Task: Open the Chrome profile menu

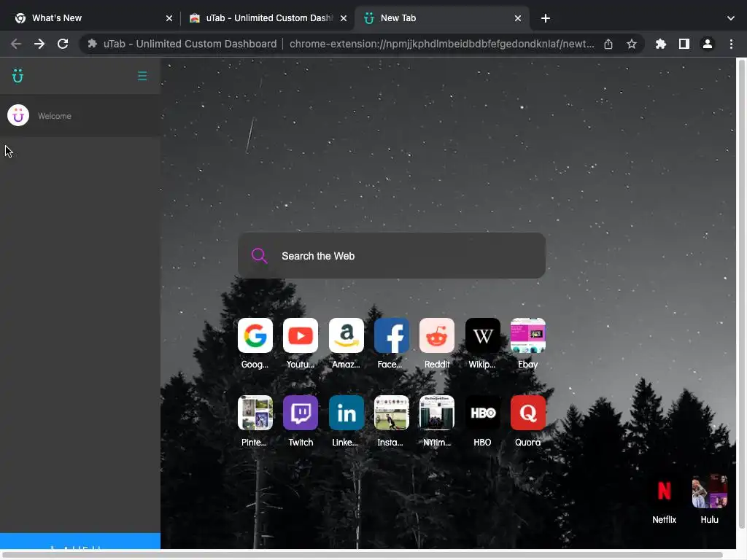Action: pos(708,44)
